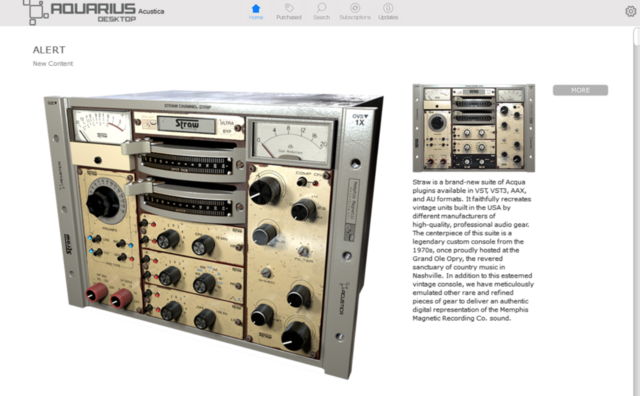Viewport: 640px width, 396px height.
Task: Click the Gain Reduction meter
Action: click(x=291, y=142)
